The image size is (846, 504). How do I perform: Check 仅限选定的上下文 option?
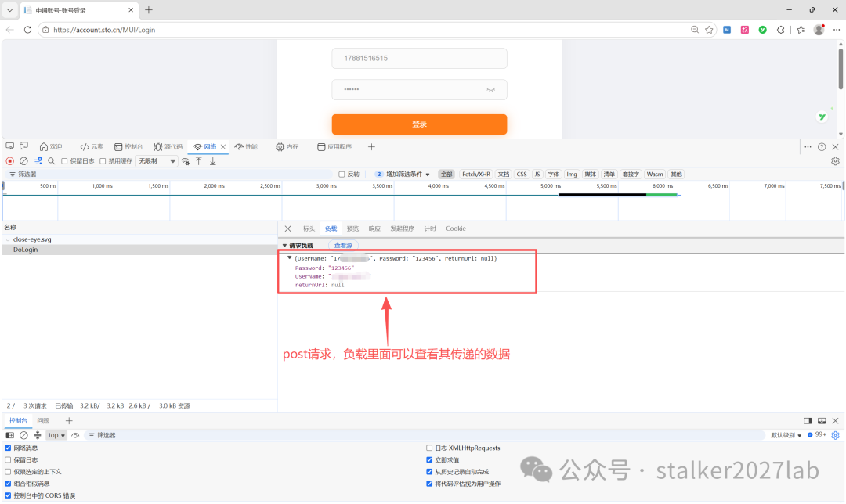[8, 472]
